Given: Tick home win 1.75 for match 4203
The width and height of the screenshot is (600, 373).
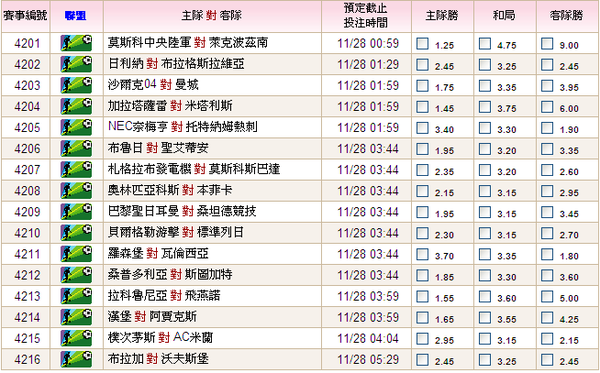Looking at the screenshot, I should coord(422,86).
